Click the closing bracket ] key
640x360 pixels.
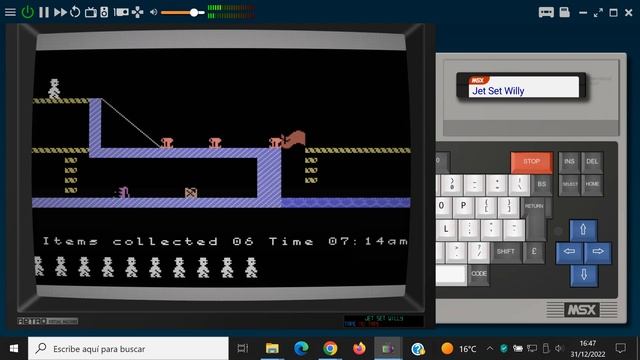tap(509, 206)
